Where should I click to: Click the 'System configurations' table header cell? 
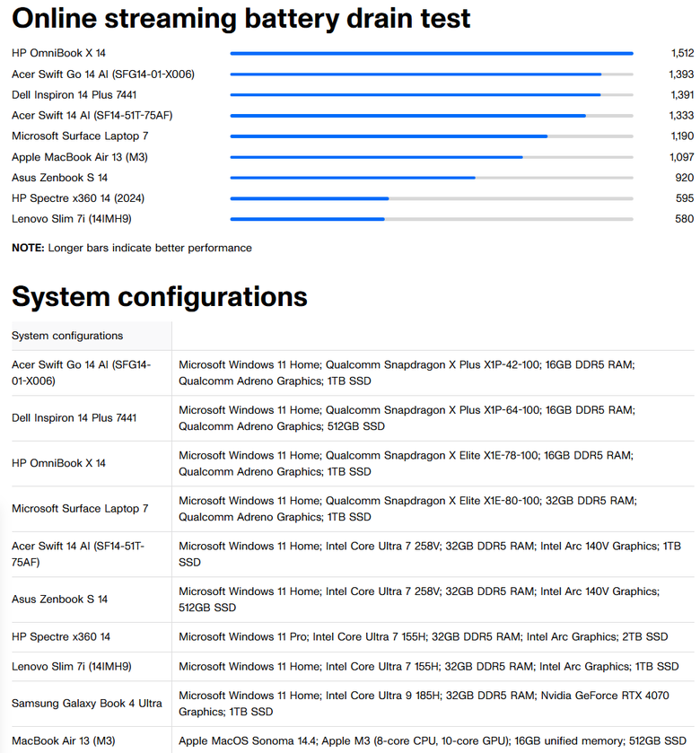pyautogui.click(x=92, y=336)
